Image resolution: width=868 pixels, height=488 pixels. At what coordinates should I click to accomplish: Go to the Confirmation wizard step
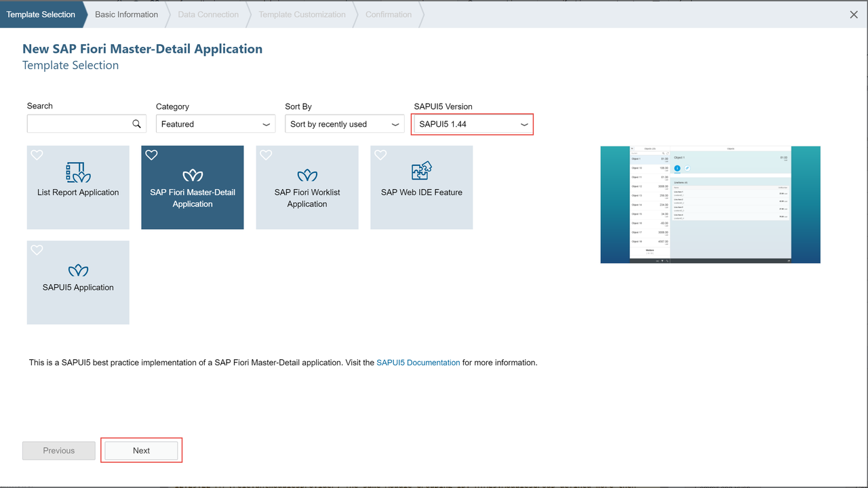(x=389, y=14)
